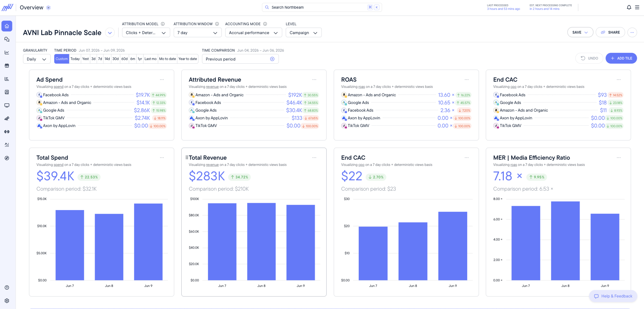The height and width of the screenshot is (309, 644).
Task: Click the Undo button
Action: pyautogui.click(x=589, y=58)
